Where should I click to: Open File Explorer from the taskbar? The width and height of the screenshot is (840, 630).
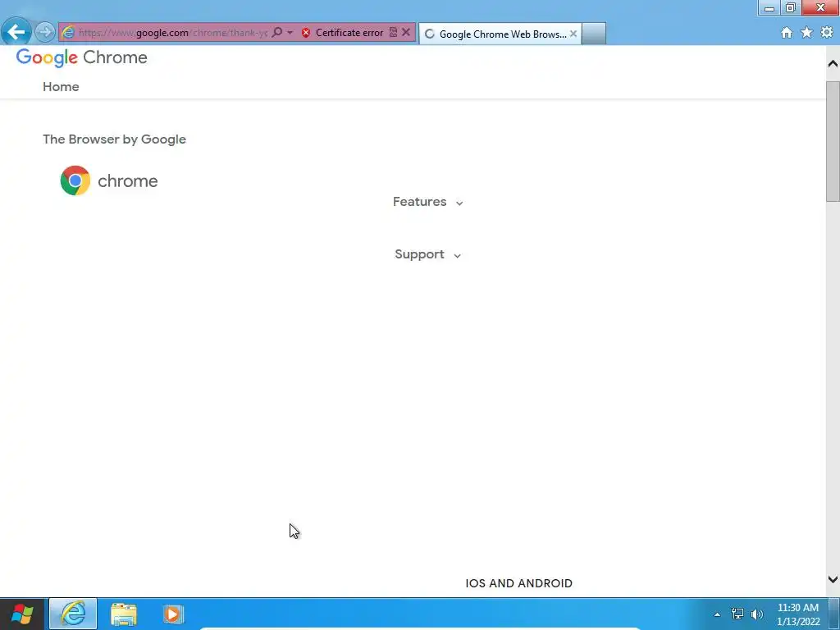124,614
